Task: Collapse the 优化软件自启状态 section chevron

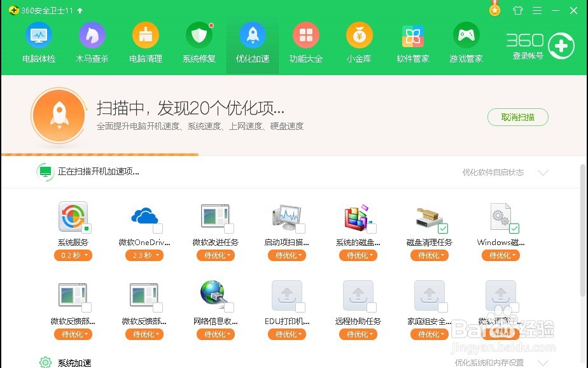Action: (543, 173)
